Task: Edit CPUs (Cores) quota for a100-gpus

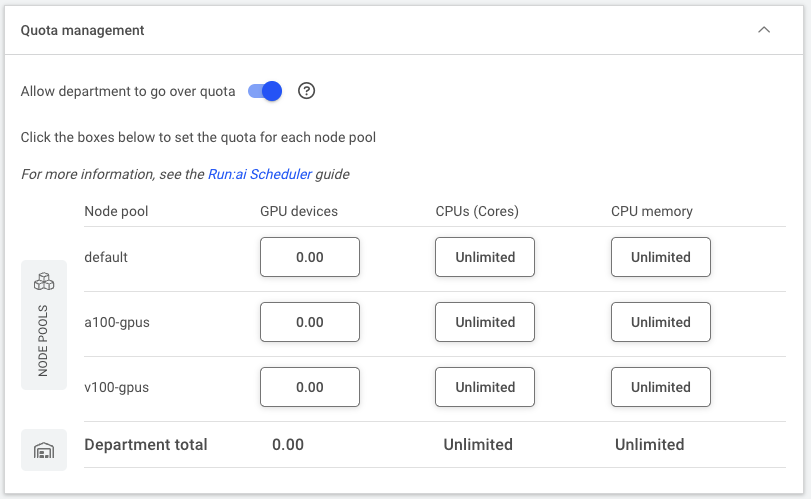Action: coord(485,322)
